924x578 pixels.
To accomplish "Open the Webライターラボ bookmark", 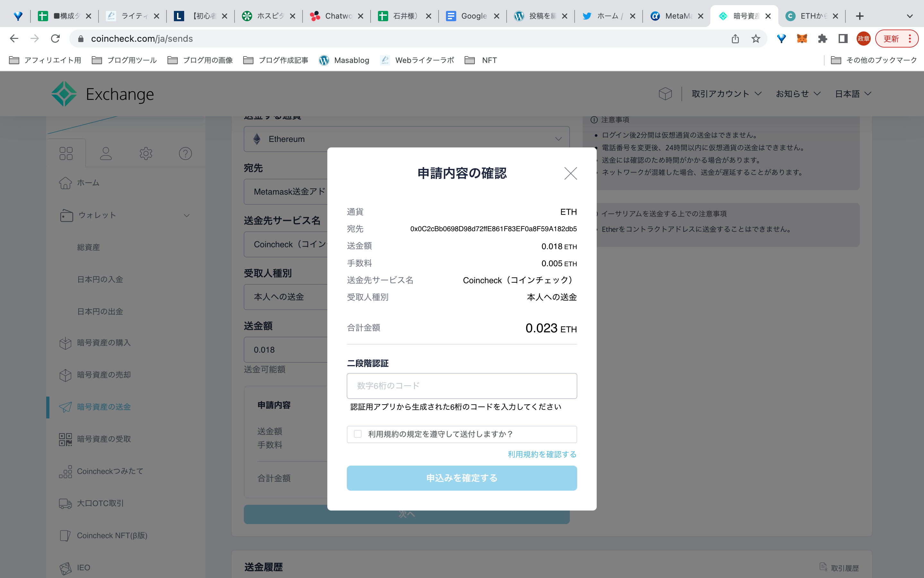I will tap(417, 60).
